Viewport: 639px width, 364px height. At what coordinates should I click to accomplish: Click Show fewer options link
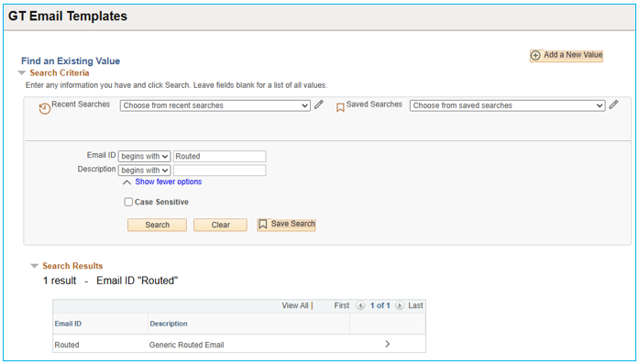coord(169,182)
